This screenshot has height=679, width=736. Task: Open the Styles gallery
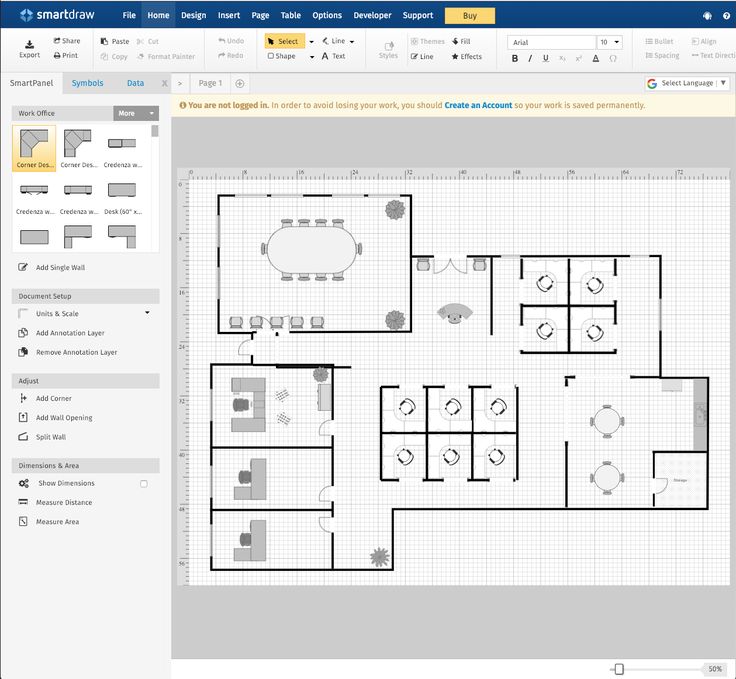[388, 51]
